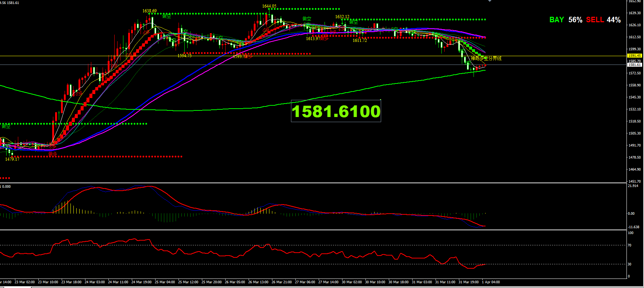Click the 1518.50 price axis value
The height and width of the screenshot is (288, 644).
[x=635, y=121]
